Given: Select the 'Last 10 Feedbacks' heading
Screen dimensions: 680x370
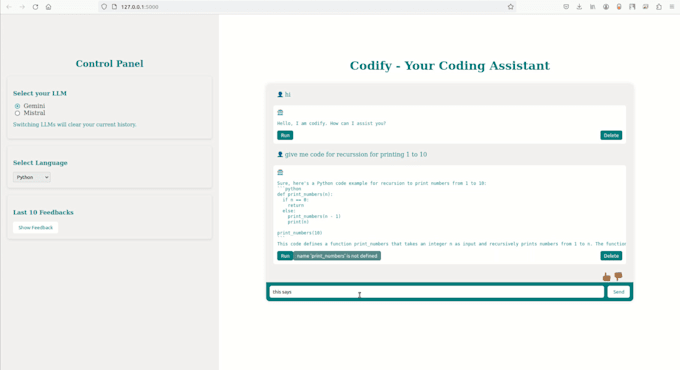Looking at the screenshot, I should click(x=43, y=212).
